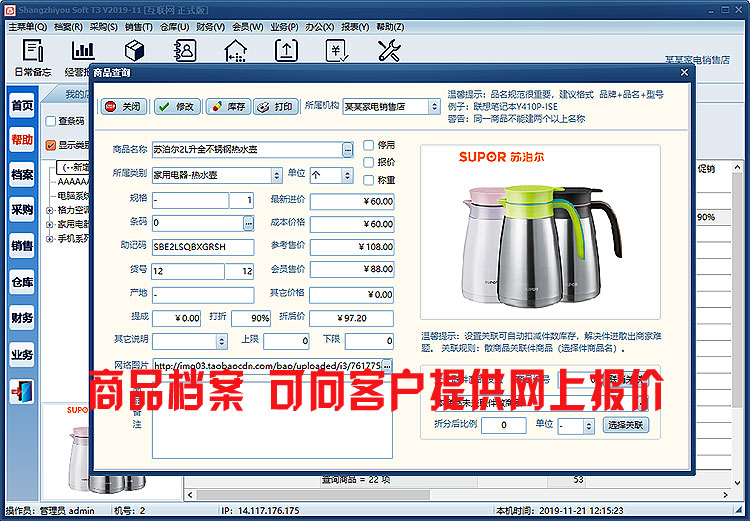Open the 日常备忘 notepad toolbar icon
This screenshot has width=750, height=521.
click(x=33, y=51)
